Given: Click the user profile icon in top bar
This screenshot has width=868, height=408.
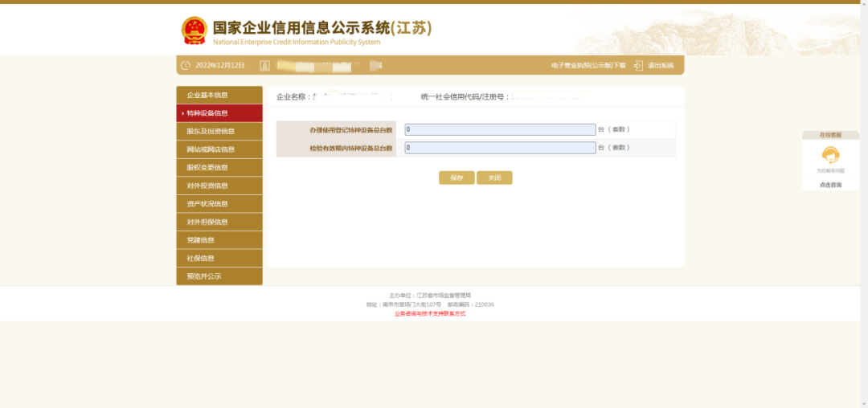Looking at the screenshot, I should (x=264, y=65).
